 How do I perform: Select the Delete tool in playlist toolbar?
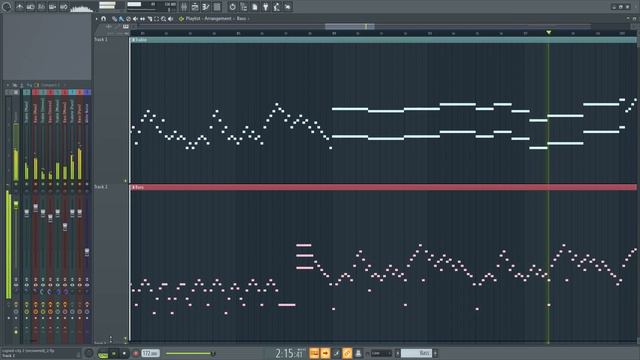coord(129,19)
